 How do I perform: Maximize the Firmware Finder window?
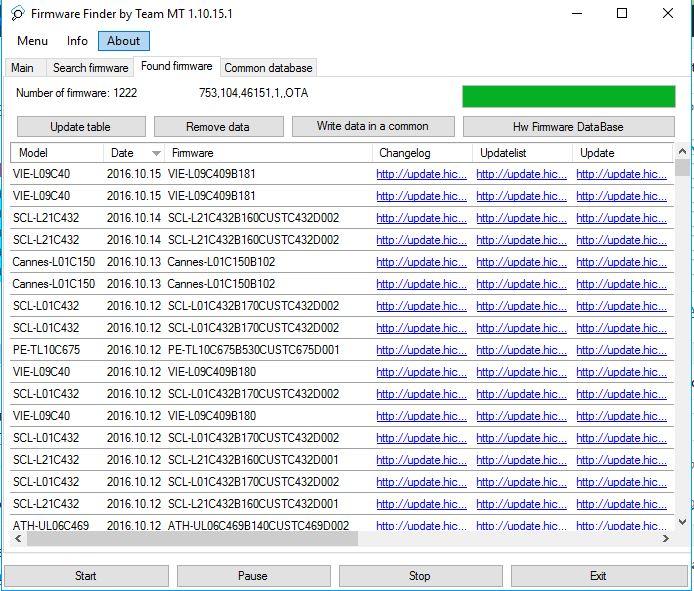point(622,13)
